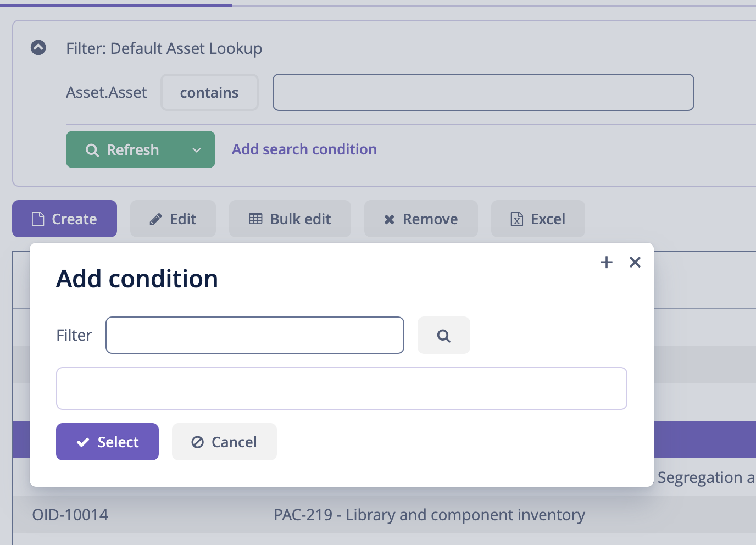Confirm with the Select button
Screen dimensions: 756x545
pyautogui.click(x=107, y=442)
